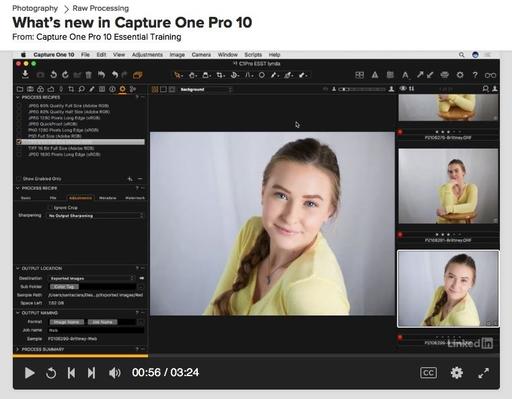Toggle closed captions CC button

pos(428,373)
